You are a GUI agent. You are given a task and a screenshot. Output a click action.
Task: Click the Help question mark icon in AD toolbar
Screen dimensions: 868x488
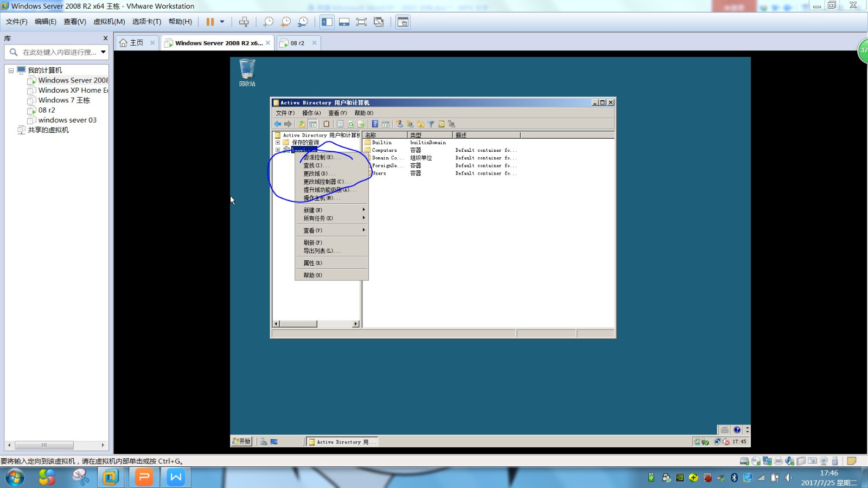[x=375, y=124]
